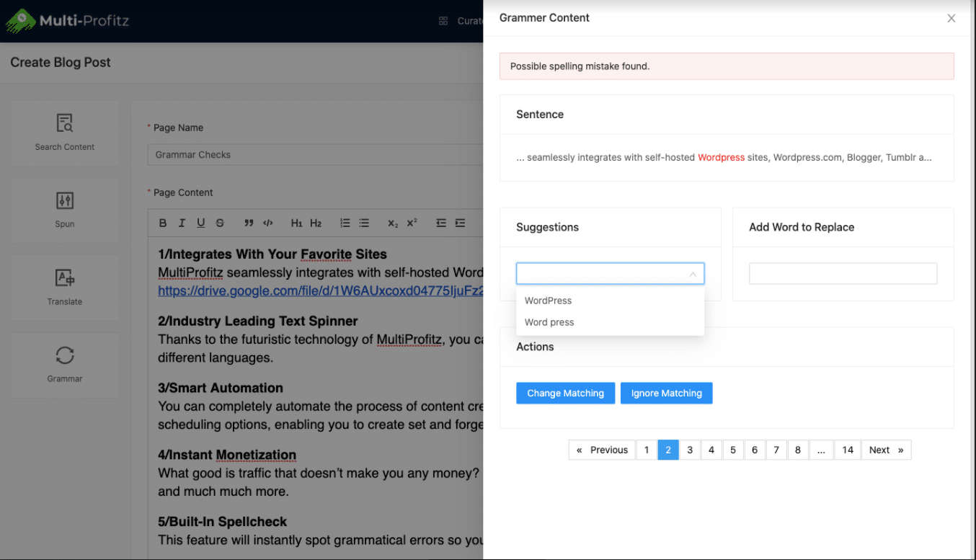The width and height of the screenshot is (976, 560).
Task: Click the 'Create Blog Post' page title
Action: tap(61, 63)
